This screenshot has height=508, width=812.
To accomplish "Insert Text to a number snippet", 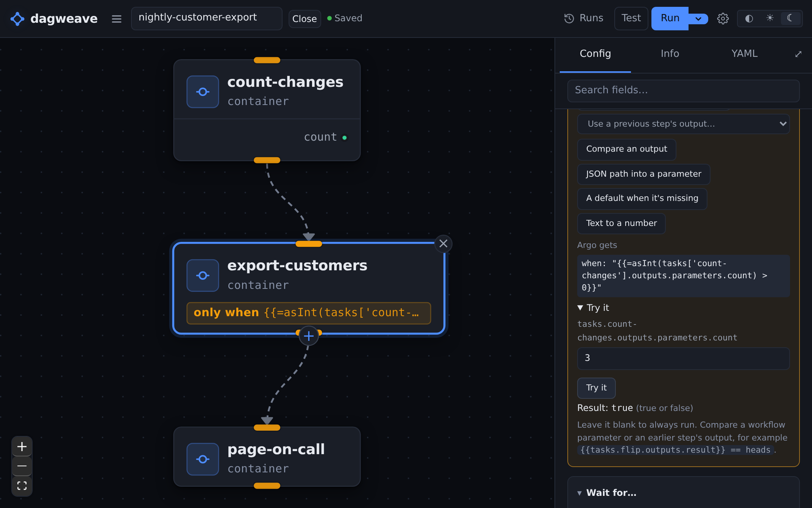I will [621, 224].
